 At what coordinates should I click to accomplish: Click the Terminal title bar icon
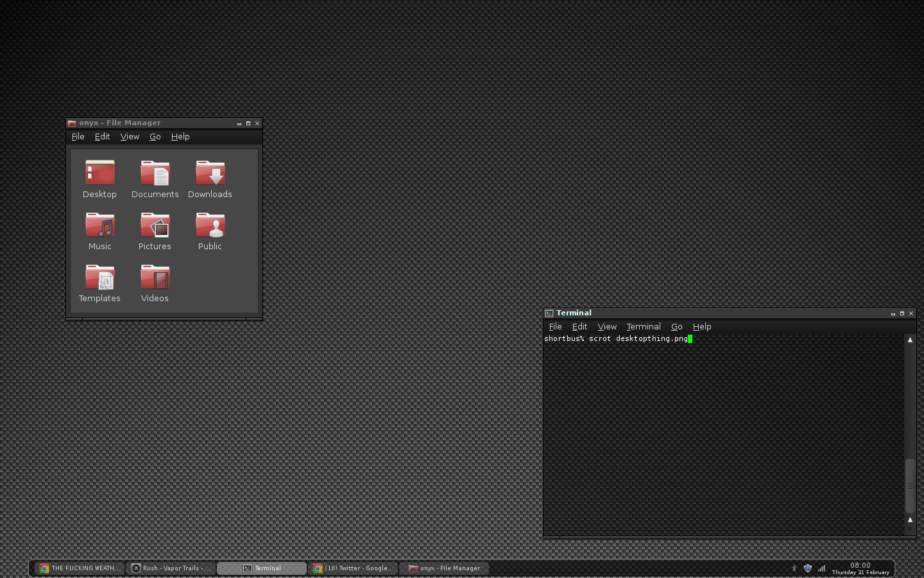549,313
